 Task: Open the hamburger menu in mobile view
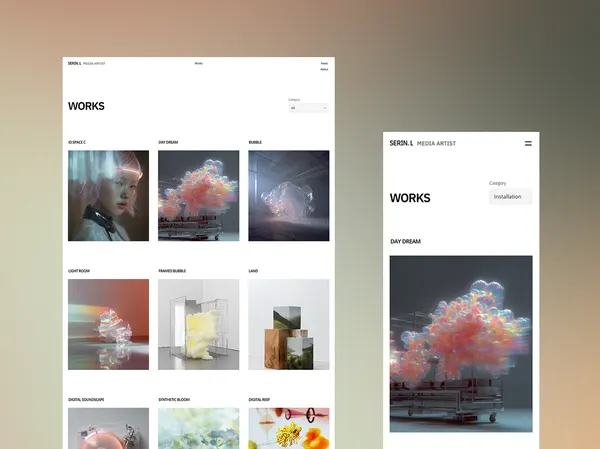pyautogui.click(x=528, y=144)
